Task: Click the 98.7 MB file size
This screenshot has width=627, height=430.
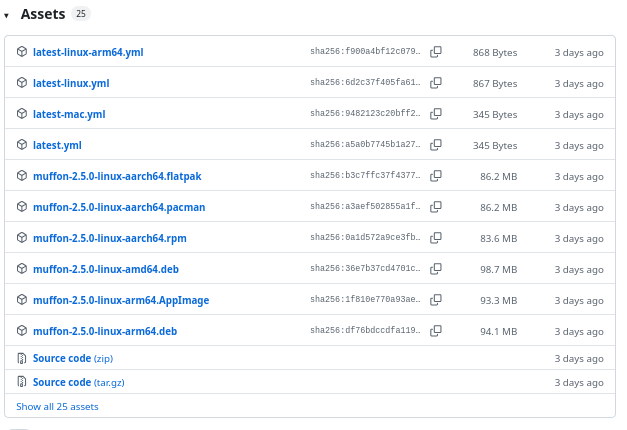Action: tap(499, 270)
